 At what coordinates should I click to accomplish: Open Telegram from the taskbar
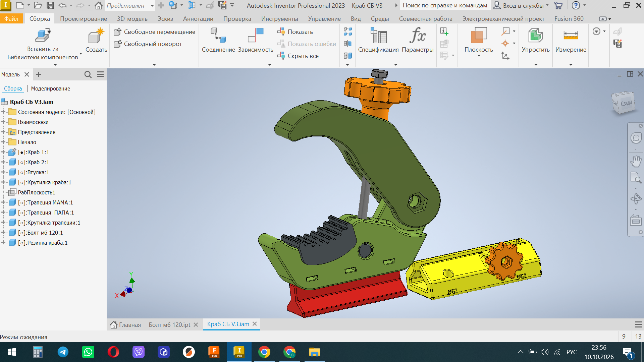pos(63,352)
